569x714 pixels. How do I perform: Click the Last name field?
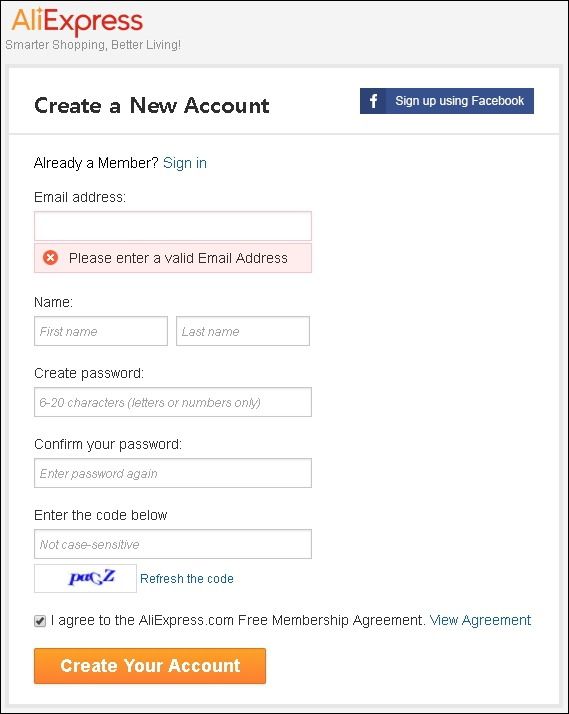click(243, 331)
